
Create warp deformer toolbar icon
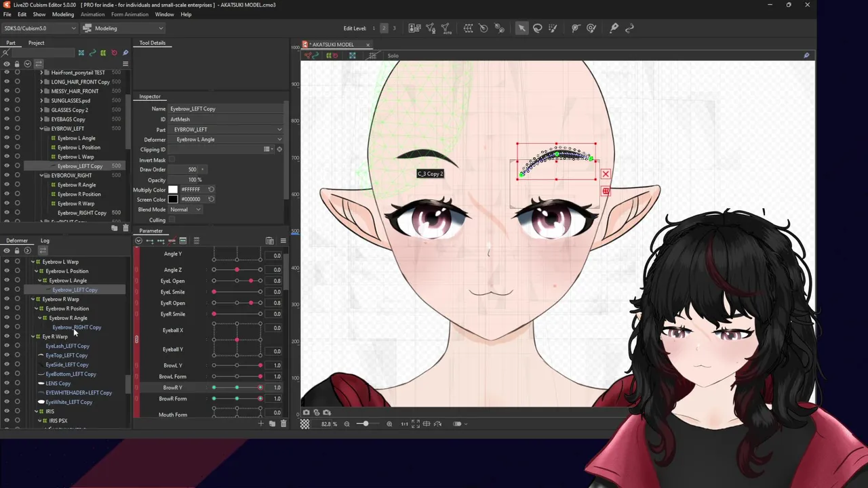468,28
